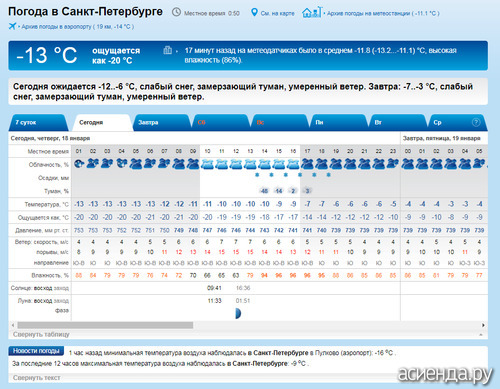Click the moon phase icon
This screenshot has height=389, width=500.
tap(238, 313)
